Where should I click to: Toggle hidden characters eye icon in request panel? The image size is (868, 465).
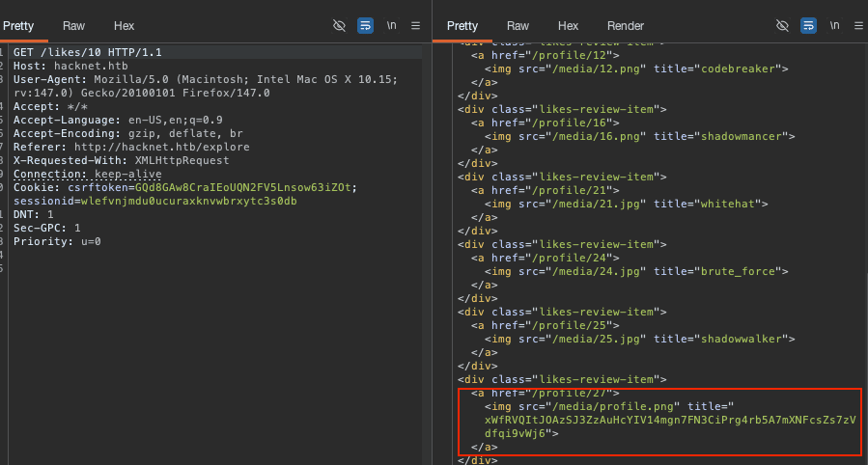[339, 26]
